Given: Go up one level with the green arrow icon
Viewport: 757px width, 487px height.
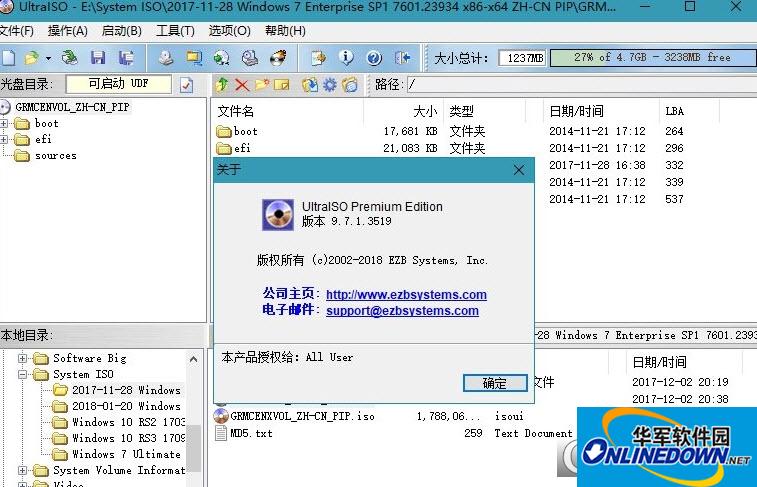Looking at the screenshot, I should tap(222, 85).
